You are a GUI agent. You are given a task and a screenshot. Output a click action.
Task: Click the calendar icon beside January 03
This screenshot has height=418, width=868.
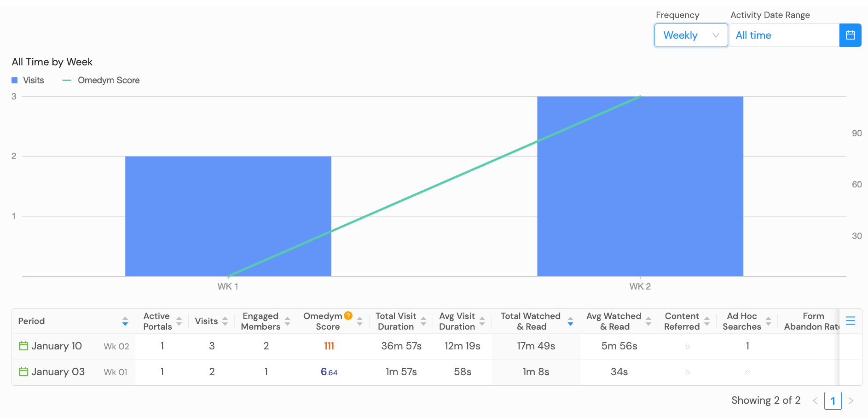(x=23, y=372)
